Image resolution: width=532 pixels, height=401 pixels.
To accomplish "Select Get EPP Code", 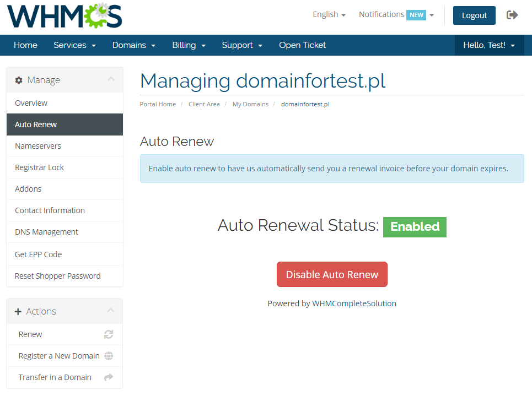I will (65, 254).
